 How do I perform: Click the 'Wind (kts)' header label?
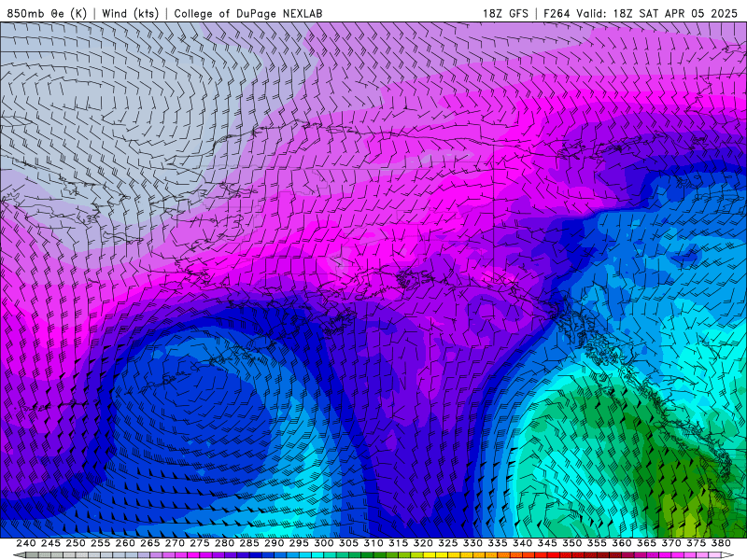tap(130, 13)
